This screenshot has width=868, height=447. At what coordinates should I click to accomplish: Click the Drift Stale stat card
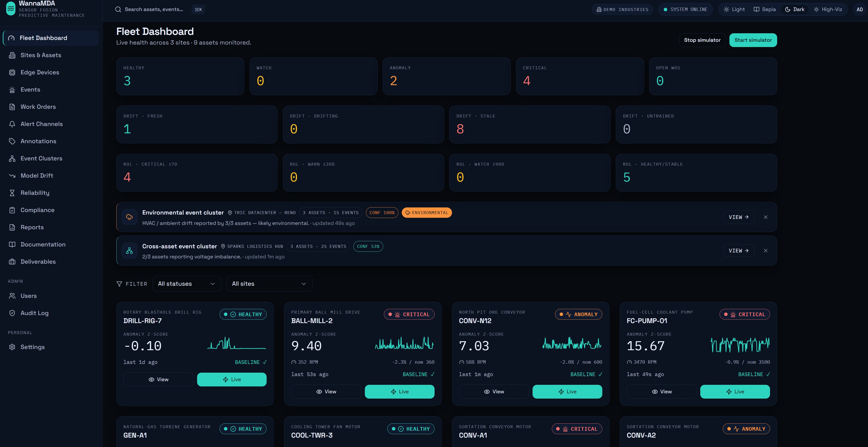tap(530, 124)
